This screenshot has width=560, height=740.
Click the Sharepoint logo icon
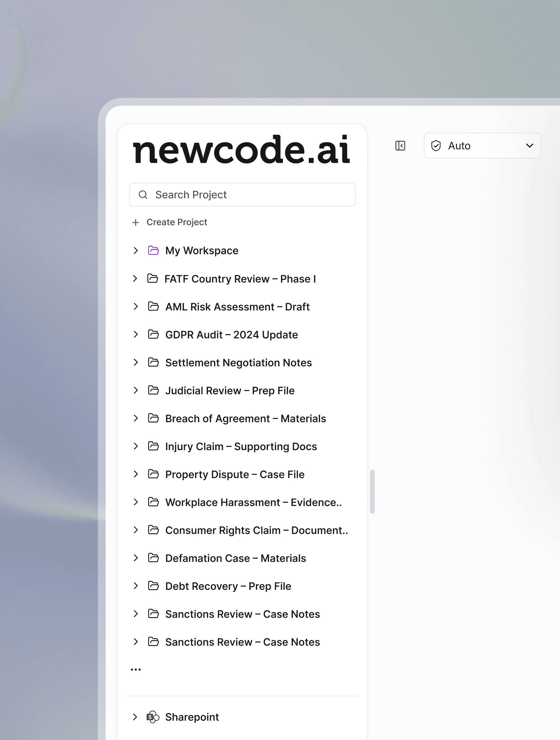click(x=153, y=717)
